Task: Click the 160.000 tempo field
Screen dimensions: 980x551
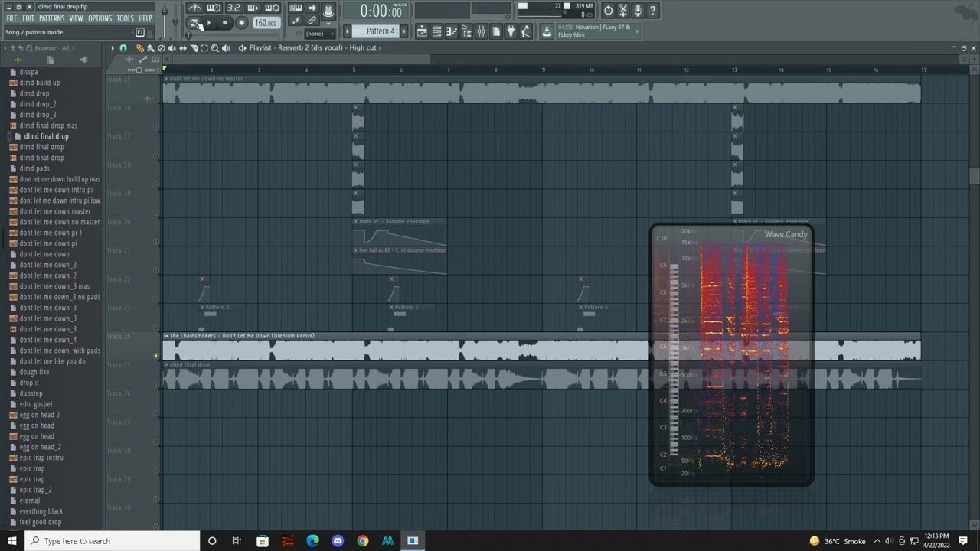Action: coord(266,23)
